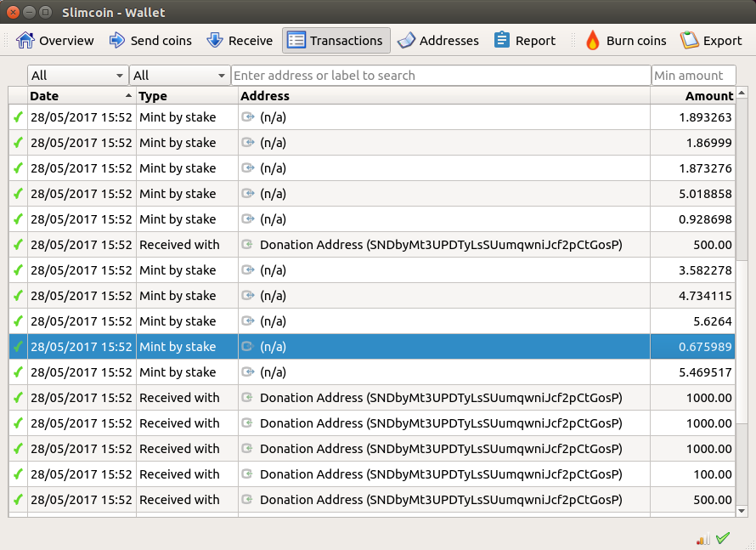Click confirmed checkmark of the 0.928698 row

(19, 219)
